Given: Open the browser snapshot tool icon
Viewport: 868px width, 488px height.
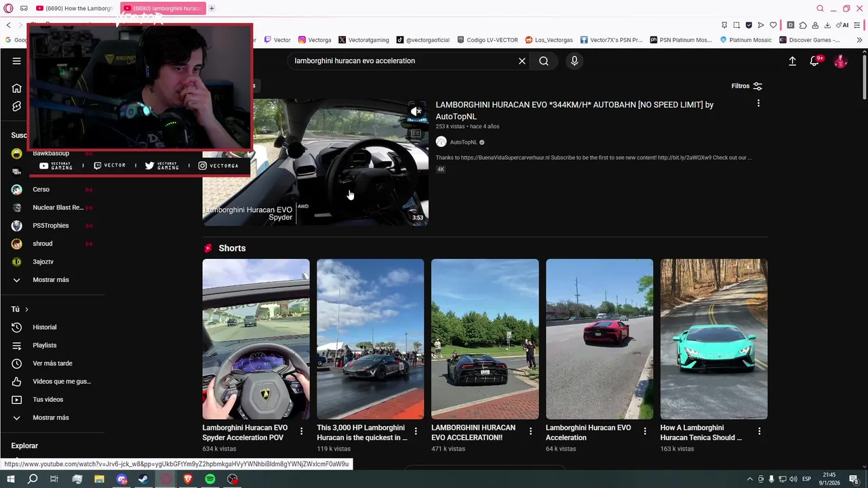Looking at the screenshot, I should (x=736, y=25).
